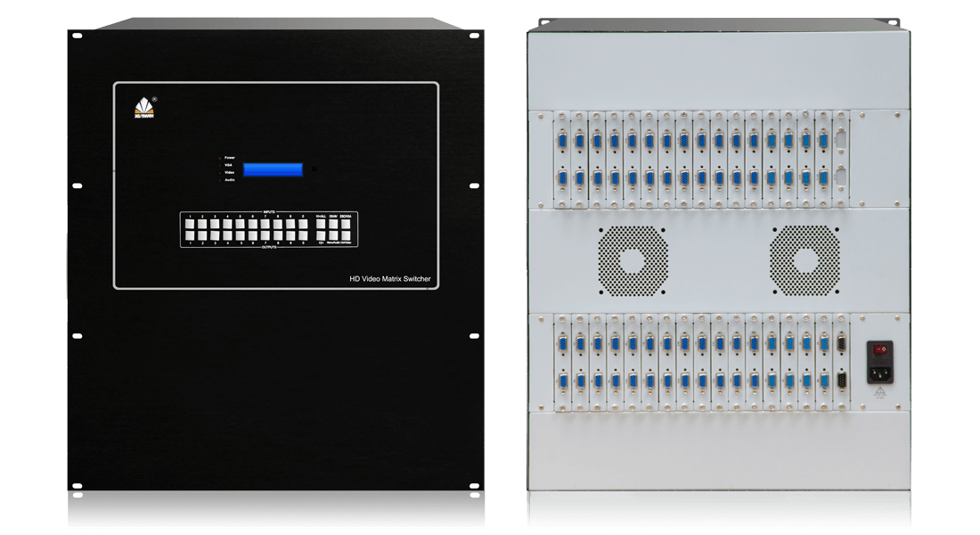Click the VGA indicator LED
The width and height of the screenshot is (980, 535).
pyautogui.click(x=220, y=165)
